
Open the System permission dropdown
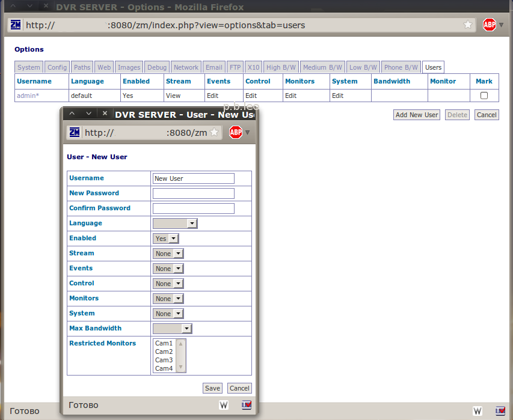coord(168,314)
